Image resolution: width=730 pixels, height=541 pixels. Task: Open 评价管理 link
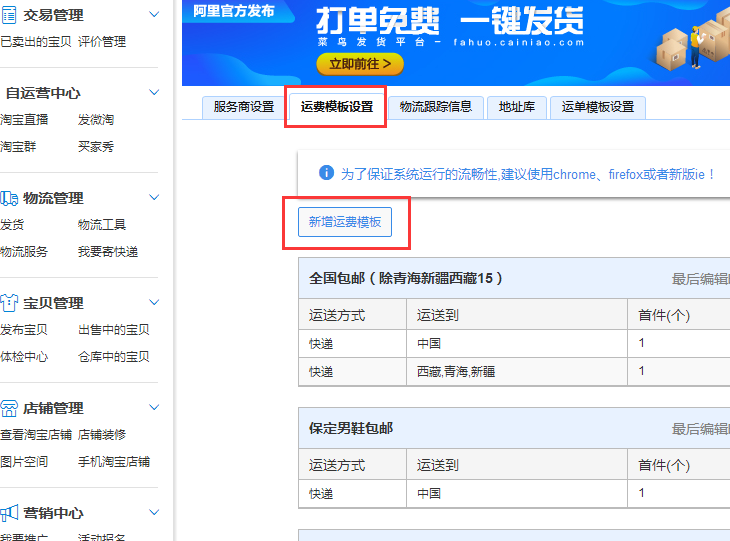102,42
